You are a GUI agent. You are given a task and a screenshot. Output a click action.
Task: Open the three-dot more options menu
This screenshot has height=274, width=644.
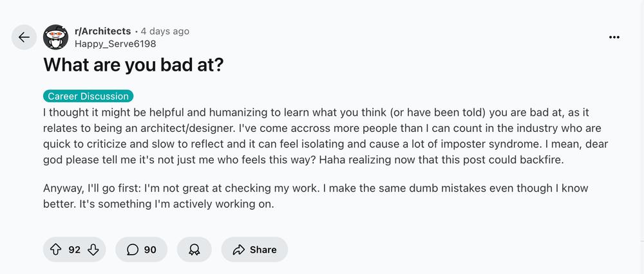click(614, 37)
